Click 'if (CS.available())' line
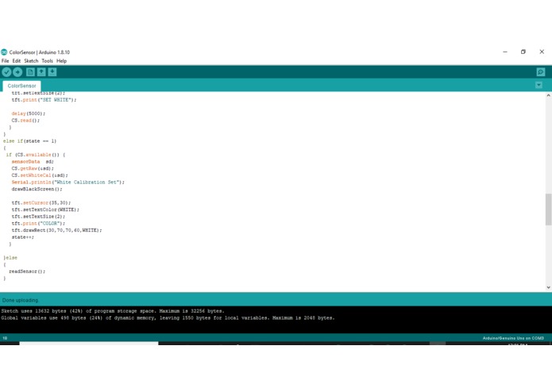The width and height of the screenshot is (552, 392). 36,155
